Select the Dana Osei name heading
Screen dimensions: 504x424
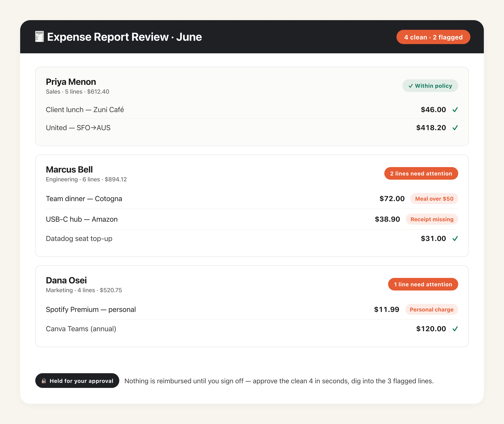pyautogui.click(x=66, y=281)
